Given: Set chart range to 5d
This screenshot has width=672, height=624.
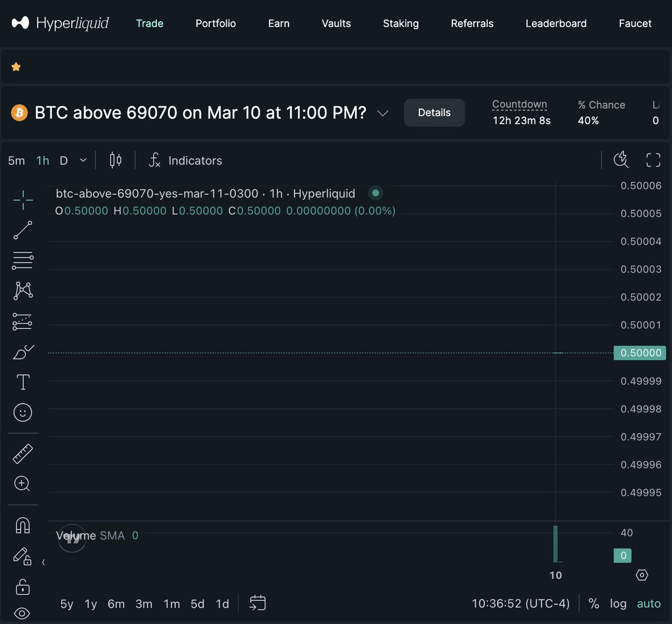Looking at the screenshot, I should [x=198, y=604].
